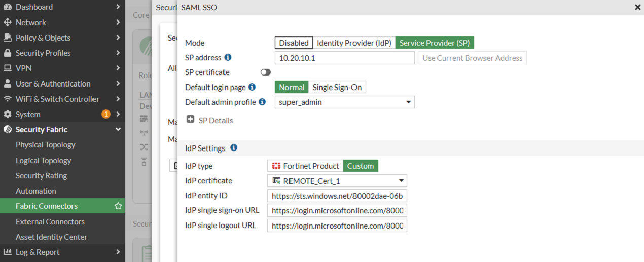Screen dimensions: 644x262
Task: Click the info icon beside SP address
Action: tap(228, 57)
